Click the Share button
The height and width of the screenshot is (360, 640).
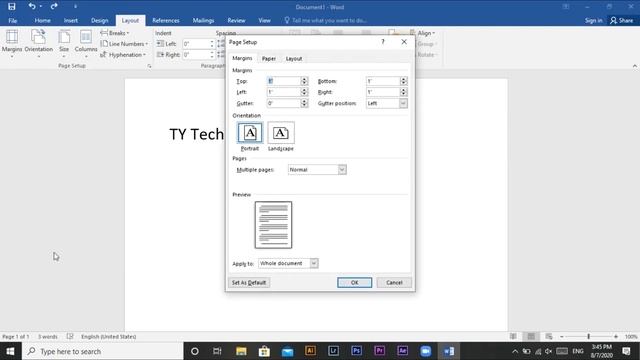point(621,20)
